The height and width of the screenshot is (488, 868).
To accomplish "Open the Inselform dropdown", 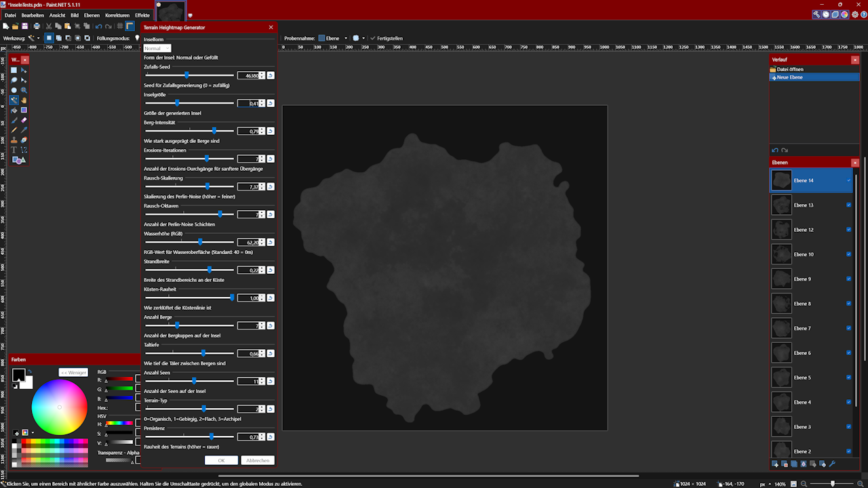I will 157,48.
